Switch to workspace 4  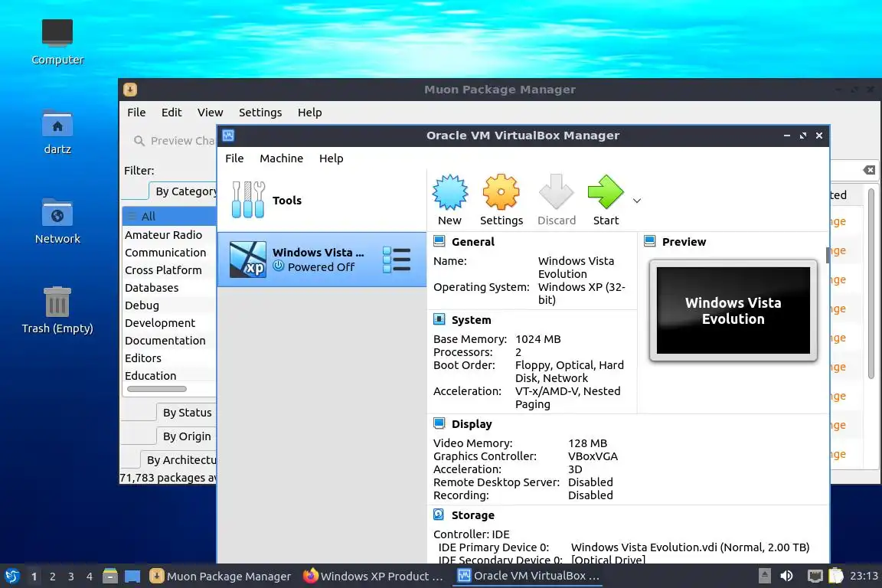point(90,577)
